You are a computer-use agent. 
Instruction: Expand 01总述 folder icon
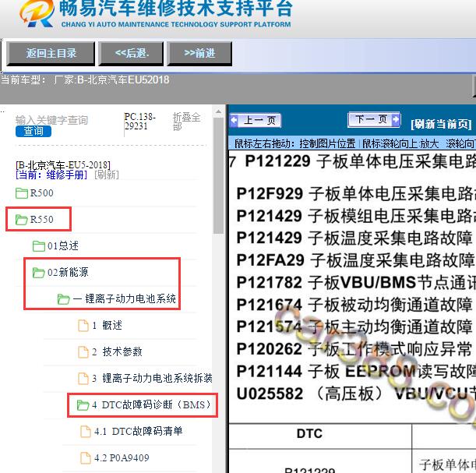click(x=38, y=246)
